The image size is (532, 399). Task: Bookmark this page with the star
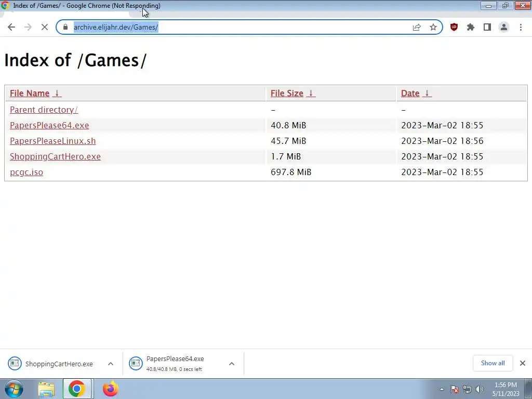(433, 27)
